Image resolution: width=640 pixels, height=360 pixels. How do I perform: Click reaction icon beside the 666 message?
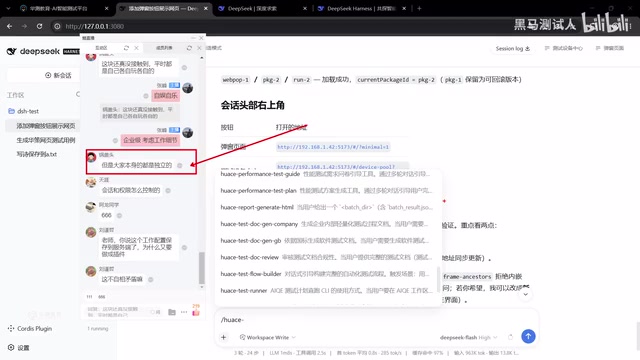[x=119, y=215]
